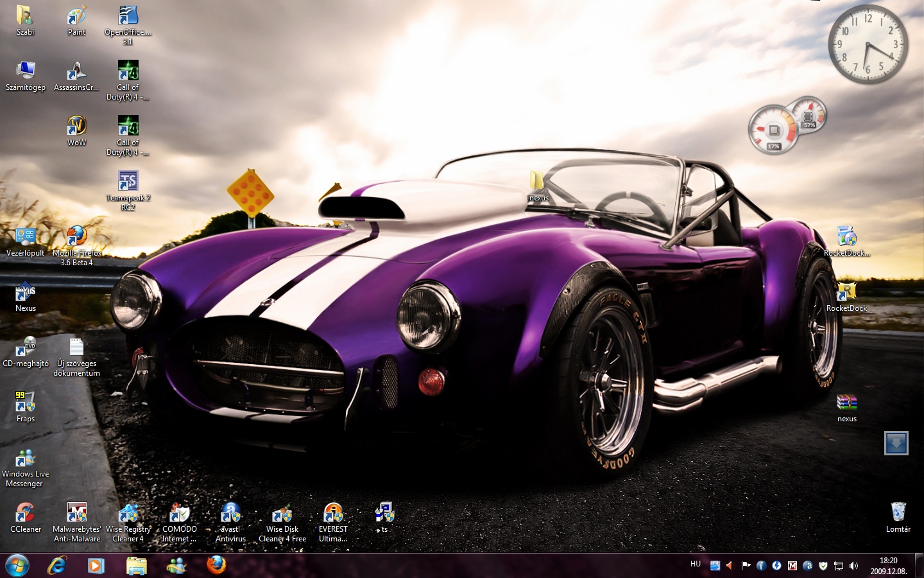Select the WoW desktop shortcut
This screenshot has height=578, width=924.
(x=76, y=131)
